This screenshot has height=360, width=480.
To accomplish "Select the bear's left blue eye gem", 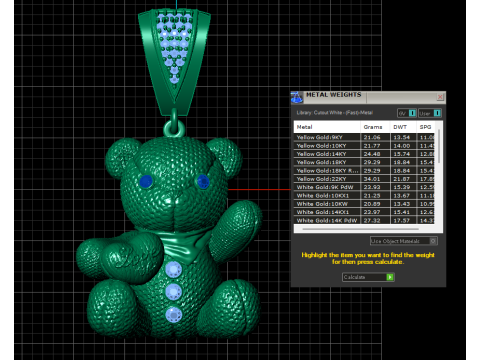I will 146,182.
